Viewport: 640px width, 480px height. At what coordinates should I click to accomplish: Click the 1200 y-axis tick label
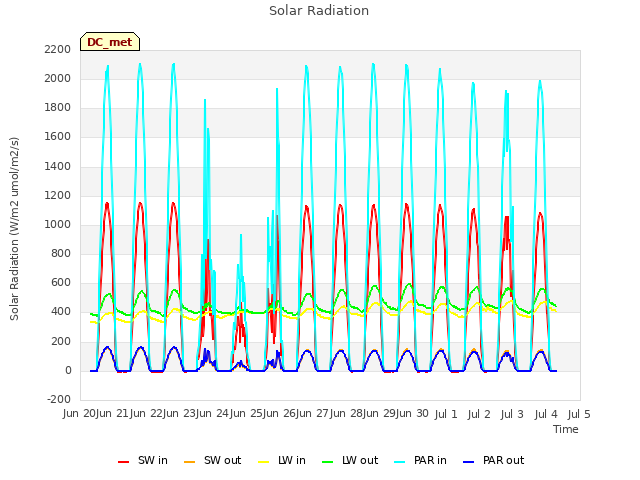[x=58, y=196]
